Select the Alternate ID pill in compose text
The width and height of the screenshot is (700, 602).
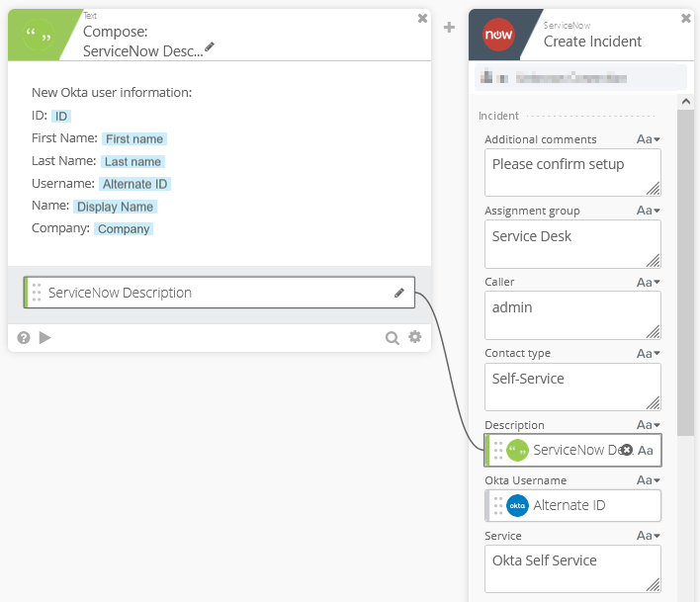[x=134, y=184]
